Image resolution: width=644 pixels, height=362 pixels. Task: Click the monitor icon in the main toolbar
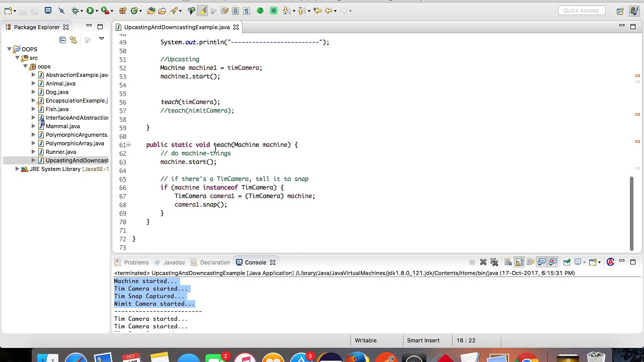click(x=48, y=11)
